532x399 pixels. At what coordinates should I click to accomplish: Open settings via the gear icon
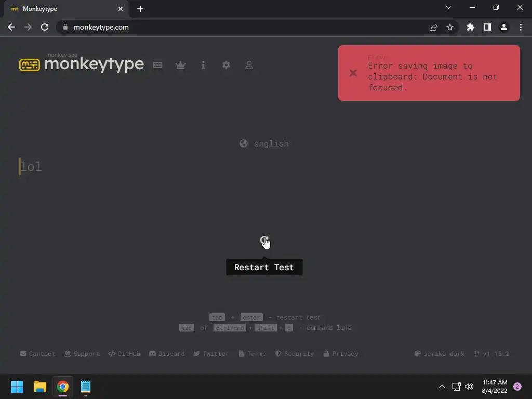226,65
